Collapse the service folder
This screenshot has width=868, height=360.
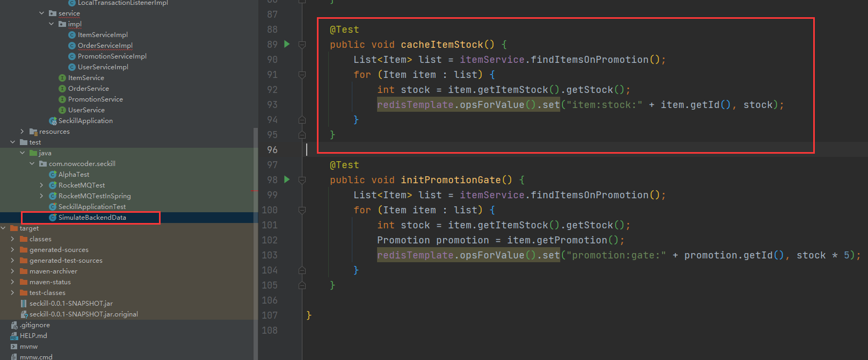(x=42, y=13)
